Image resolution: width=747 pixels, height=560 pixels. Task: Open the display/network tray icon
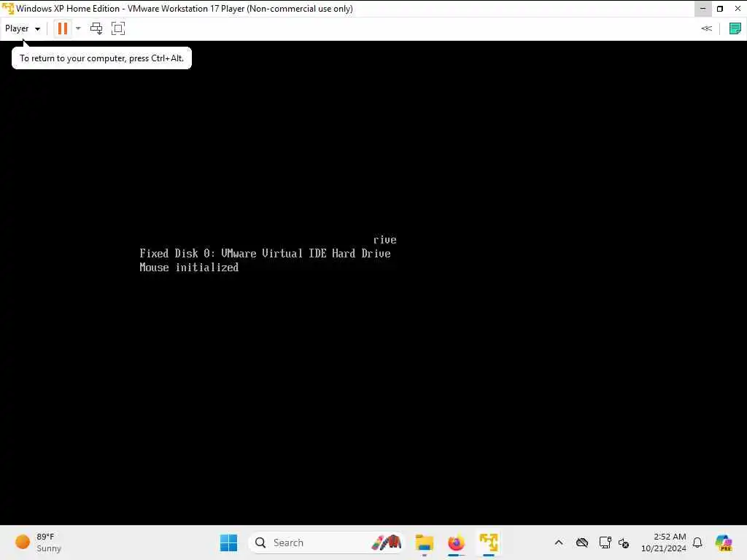pyautogui.click(x=605, y=542)
